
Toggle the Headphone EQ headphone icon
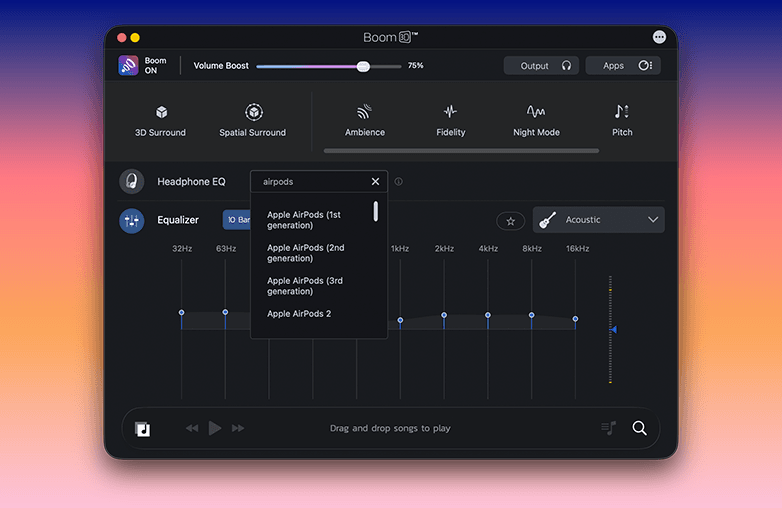(x=132, y=181)
